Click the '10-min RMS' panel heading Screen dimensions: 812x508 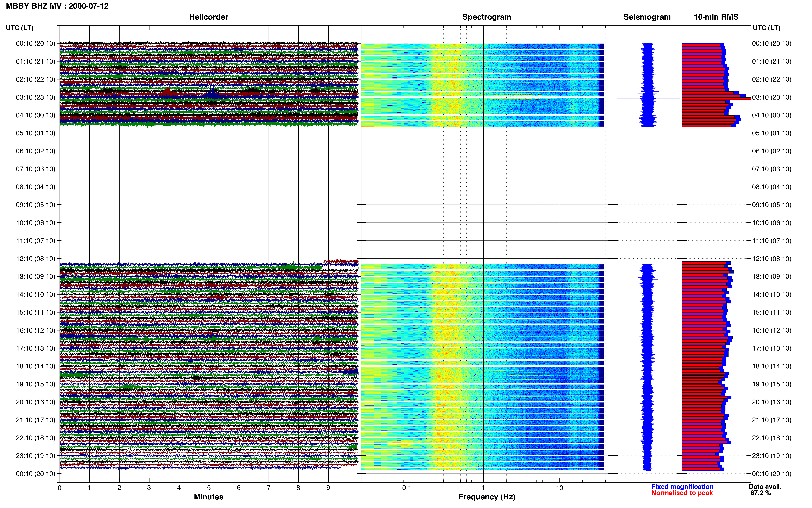[716, 17]
